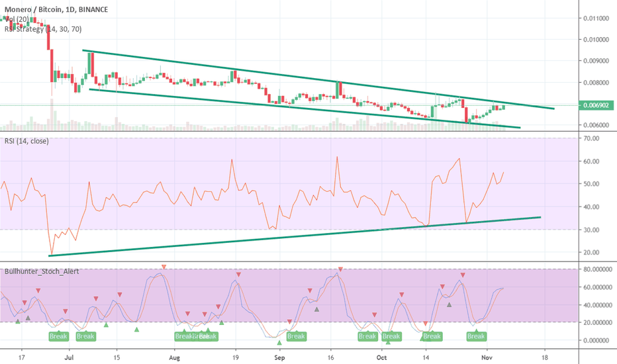The width and height of the screenshot is (617, 364).
Task: Click the 0.011000 price axis label
Action: 596,18
